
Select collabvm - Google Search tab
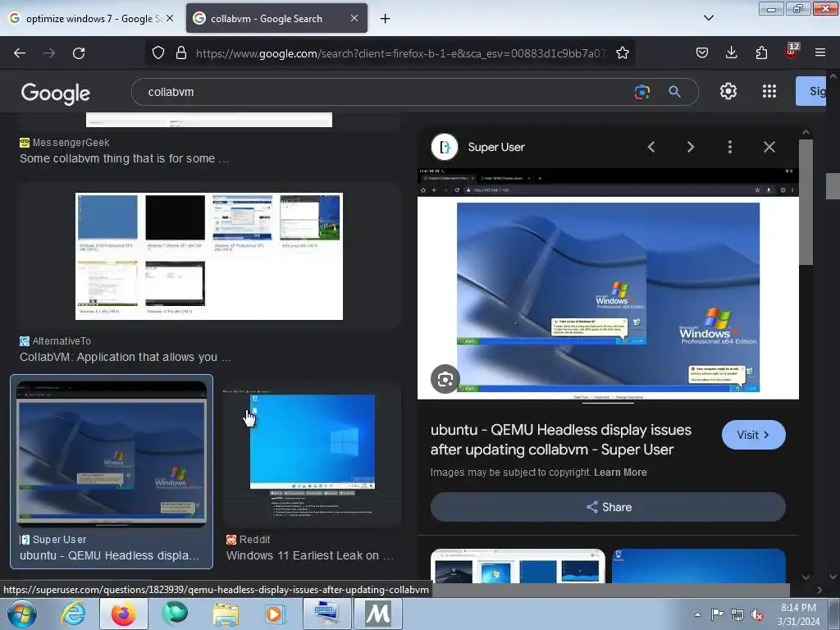276,19
